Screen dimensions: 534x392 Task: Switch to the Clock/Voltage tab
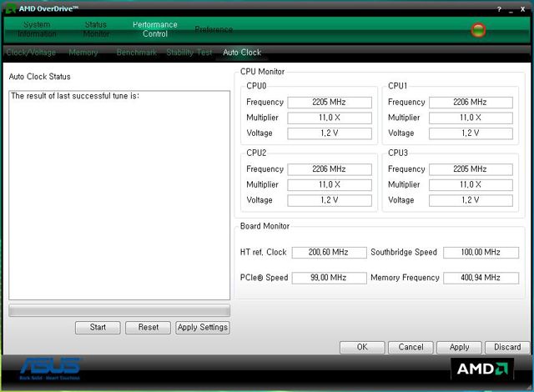(x=31, y=53)
